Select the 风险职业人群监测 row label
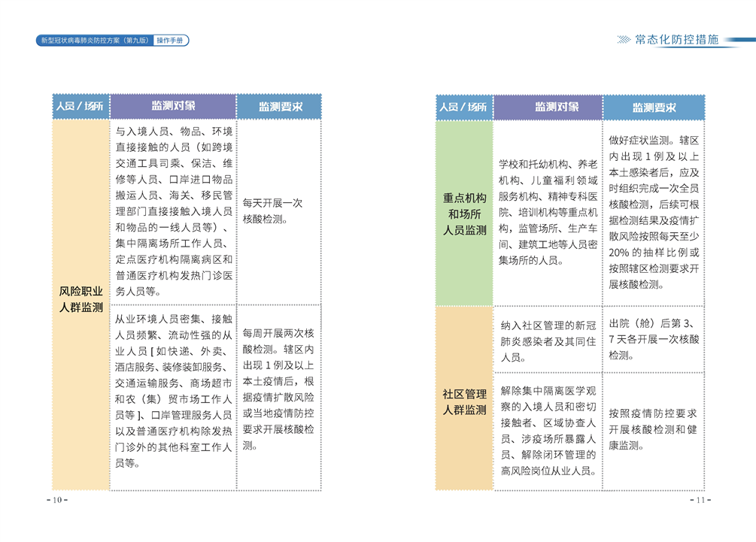Viewport: 756px width, 542px height. coord(80,298)
